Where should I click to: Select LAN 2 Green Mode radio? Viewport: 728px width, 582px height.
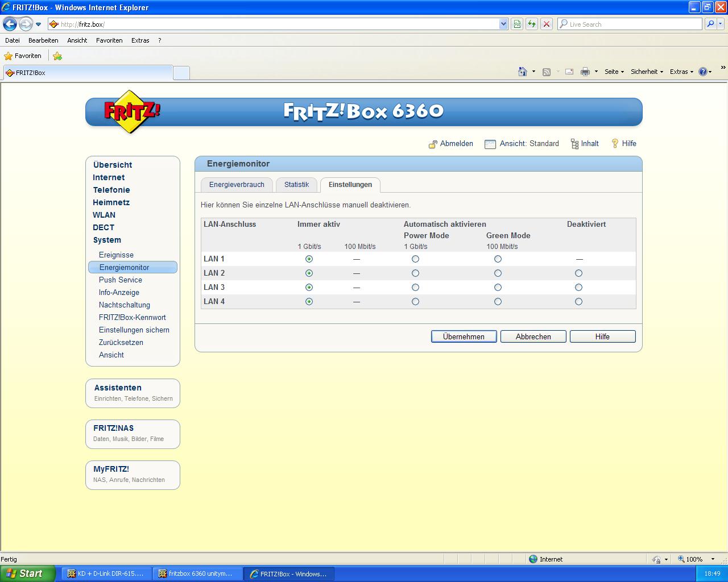(x=498, y=273)
